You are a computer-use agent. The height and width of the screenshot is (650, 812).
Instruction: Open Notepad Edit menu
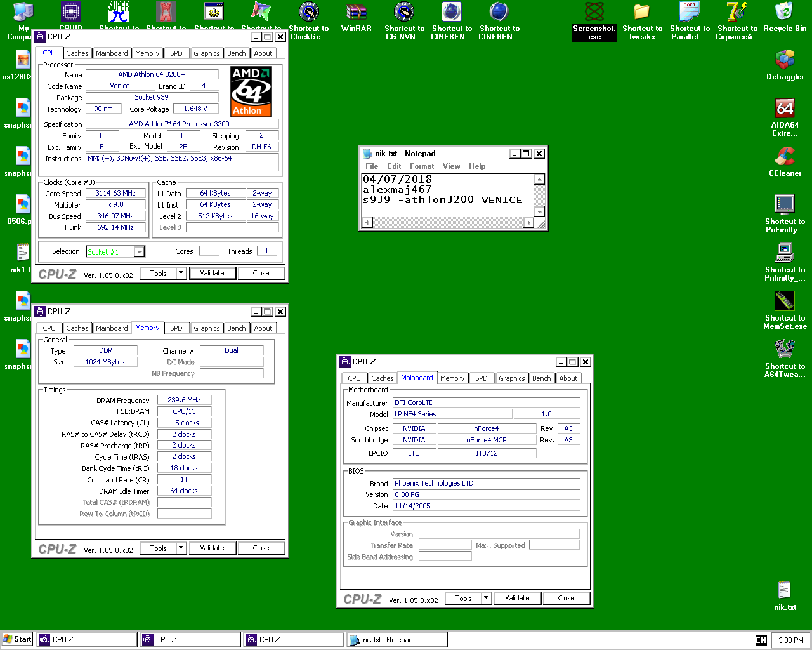[394, 166]
